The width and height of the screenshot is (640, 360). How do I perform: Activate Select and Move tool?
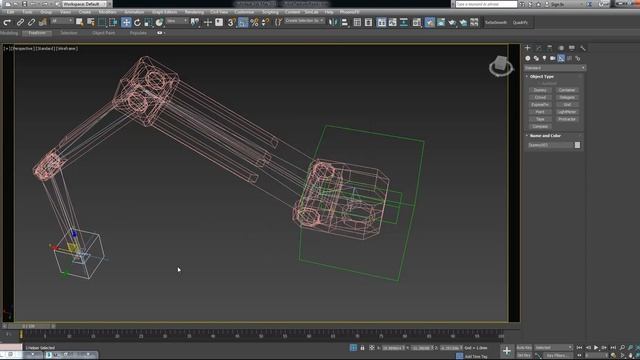[126, 22]
